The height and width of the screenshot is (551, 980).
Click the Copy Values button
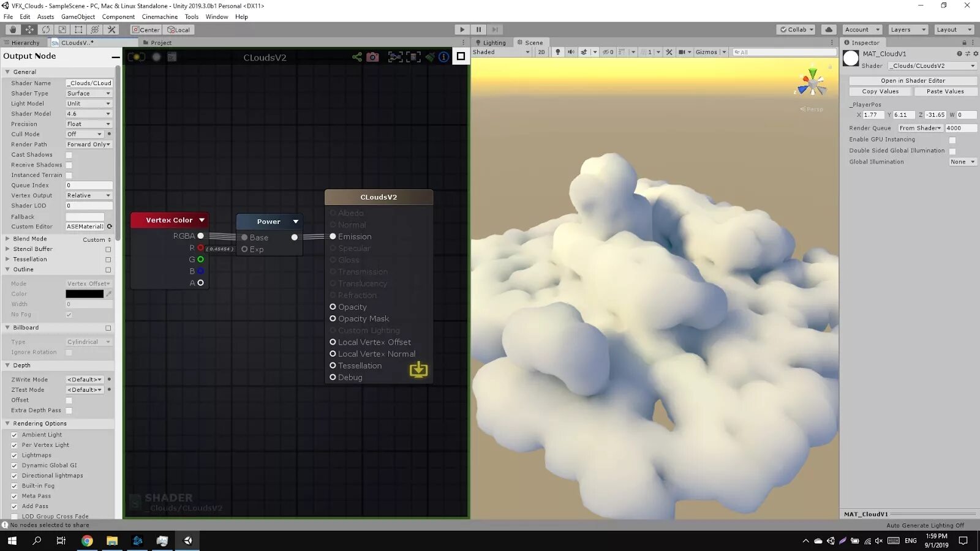[x=881, y=92]
